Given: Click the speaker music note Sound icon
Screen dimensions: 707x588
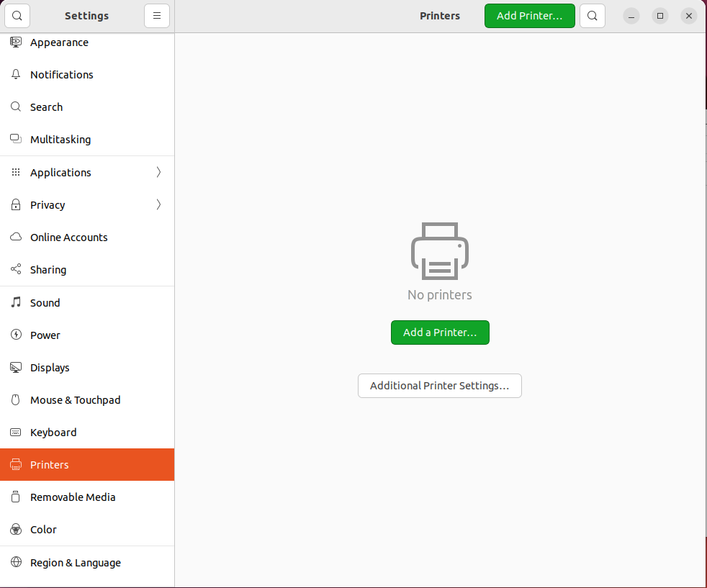Looking at the screenshot, I should coord(16,303).
